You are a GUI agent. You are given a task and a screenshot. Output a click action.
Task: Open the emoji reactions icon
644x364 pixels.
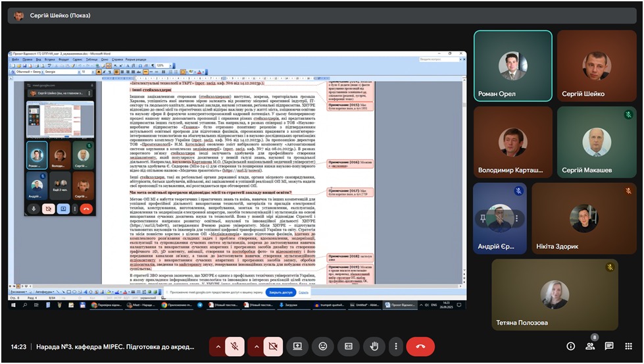pyautogui.click(x=323, y=346)
